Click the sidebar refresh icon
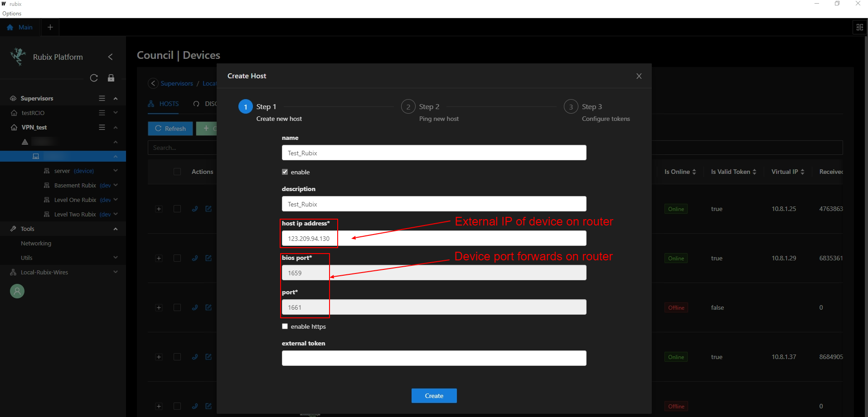 (94, 78)
